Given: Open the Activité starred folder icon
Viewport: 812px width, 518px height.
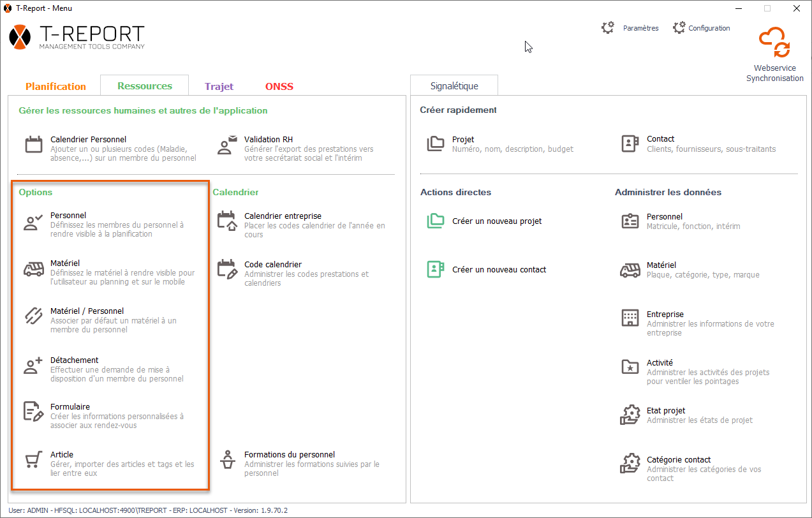Looking at the screenshot, I should [630, 367].
